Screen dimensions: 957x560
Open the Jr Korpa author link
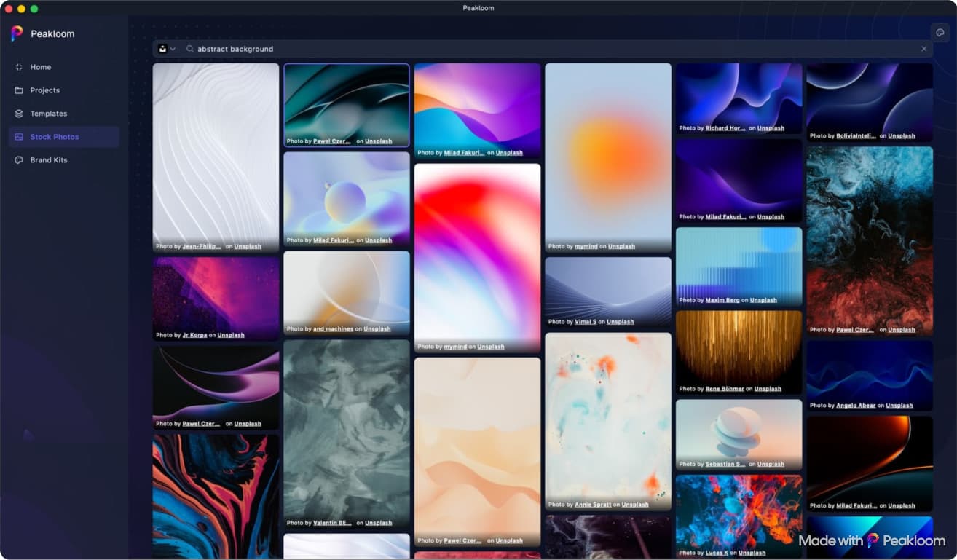pyautogui.click(x=194, y=336)
